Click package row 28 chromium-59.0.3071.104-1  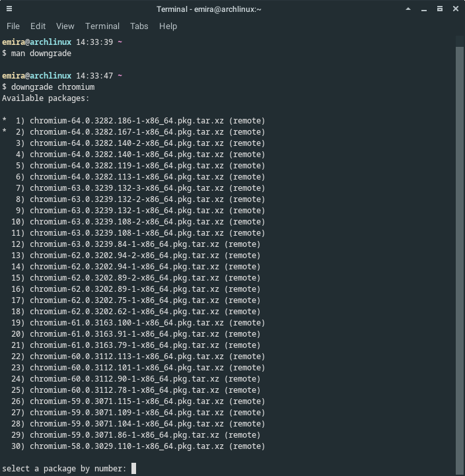point(138,424)
